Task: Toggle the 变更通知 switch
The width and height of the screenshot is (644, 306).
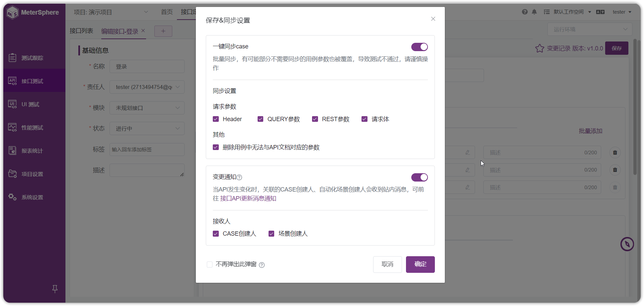Action: tap(420, 178)
